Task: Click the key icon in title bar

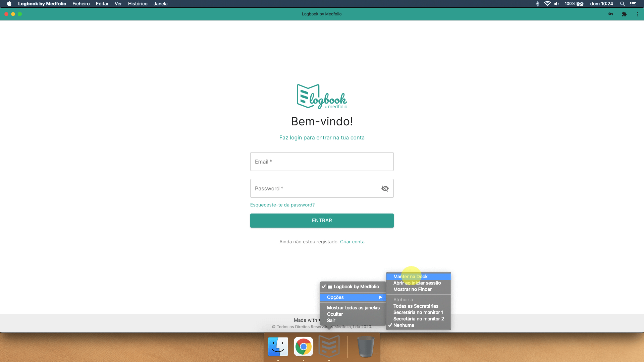Action: [611, 14]
